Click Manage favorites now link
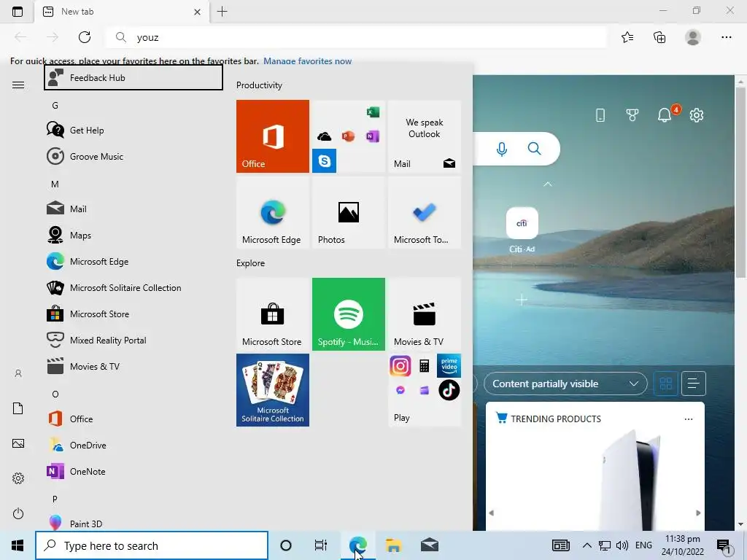Image resolution: width=747 pixels, height=560 pixels. [307, 61]
